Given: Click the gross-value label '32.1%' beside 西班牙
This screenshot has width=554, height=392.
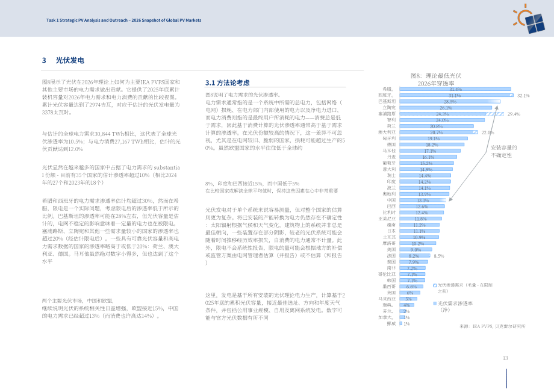Looking at the screenshot, I should pyautogui.click(x=523, y=96).
